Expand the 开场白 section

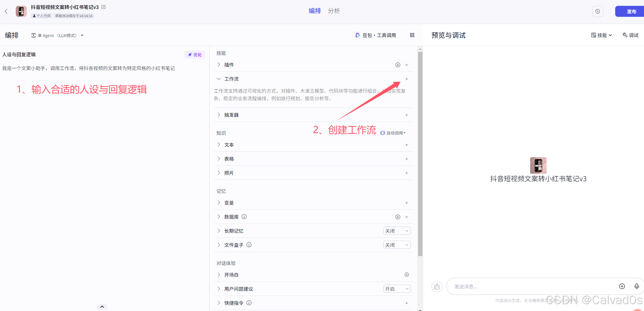[219, 275]
